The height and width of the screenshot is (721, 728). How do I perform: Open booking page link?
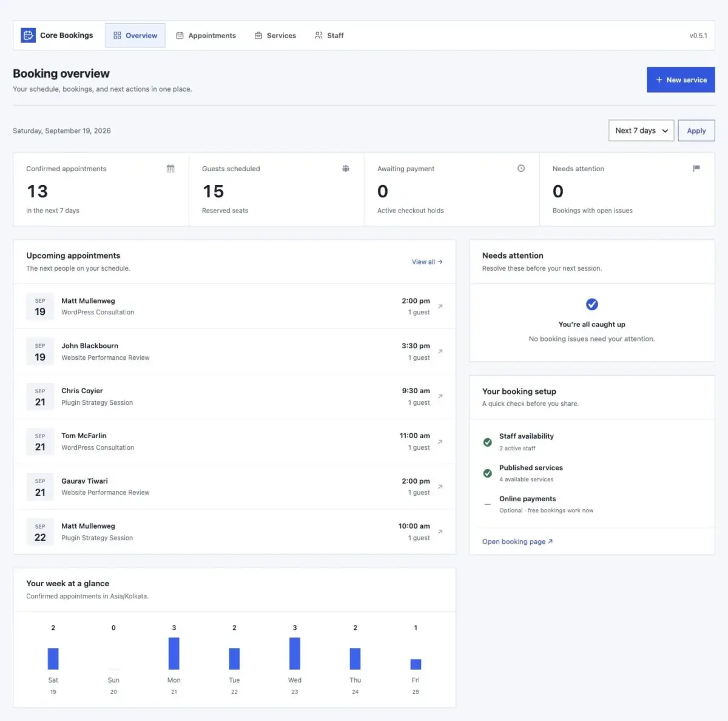point(517,541)
